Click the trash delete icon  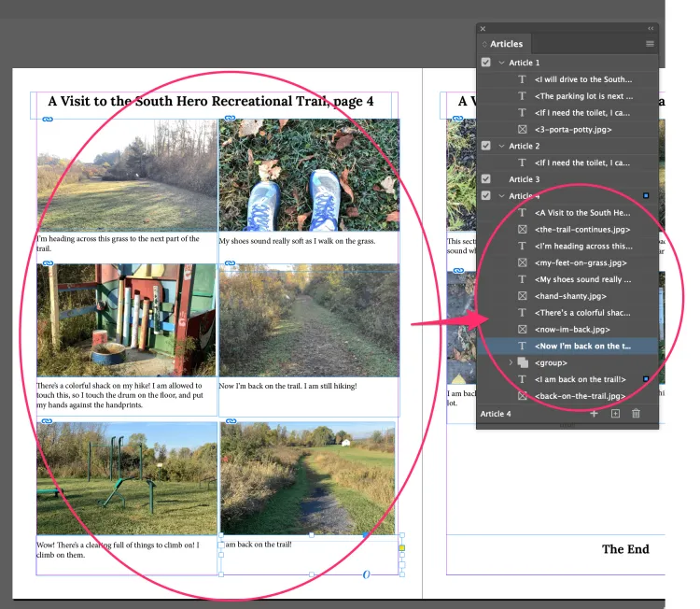[637, 413]
